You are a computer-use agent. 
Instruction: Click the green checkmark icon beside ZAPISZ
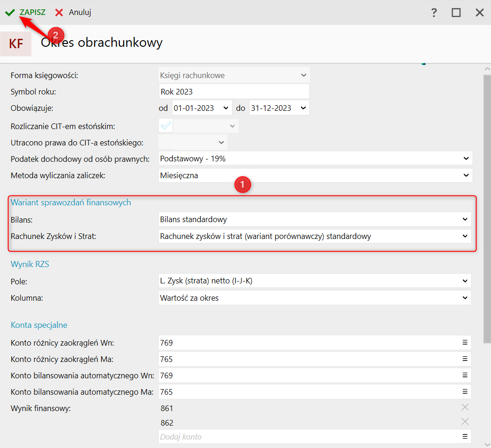pyautogui.click(x=10, y=13)
